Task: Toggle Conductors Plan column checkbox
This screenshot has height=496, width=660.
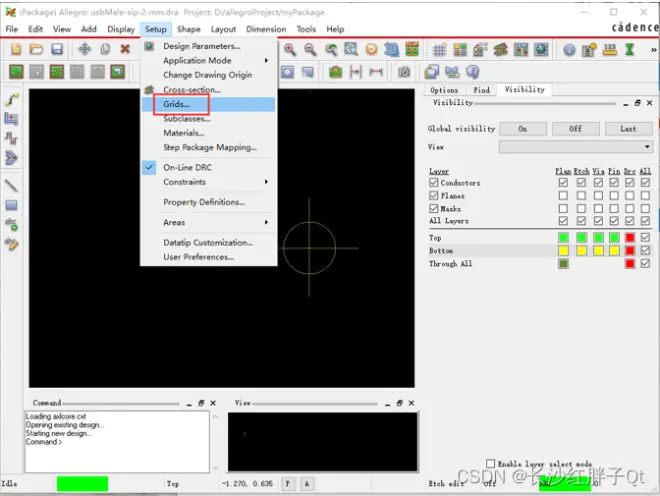Action: pos(563,182)
